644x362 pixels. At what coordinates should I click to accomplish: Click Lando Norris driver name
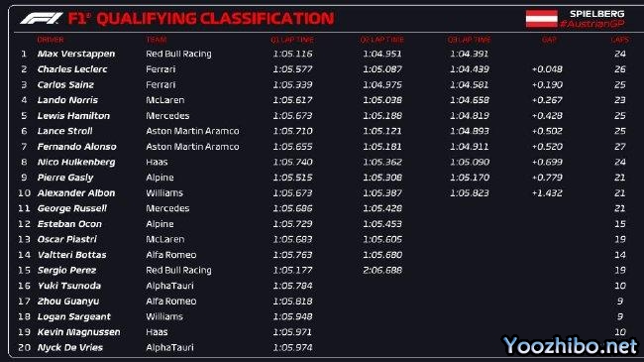67,100
